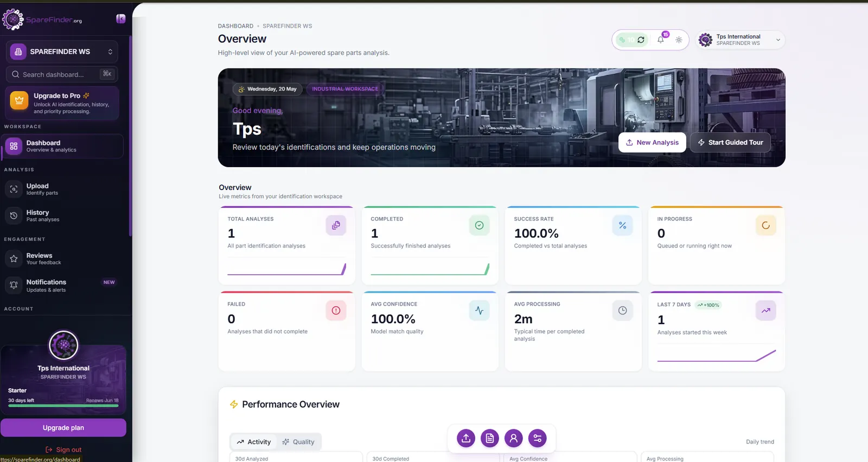The height and width of the screenshot is (462, 868).
Task: Open Reviews in the sidebar
Action: pyautogui.click(x=63, y=258)
